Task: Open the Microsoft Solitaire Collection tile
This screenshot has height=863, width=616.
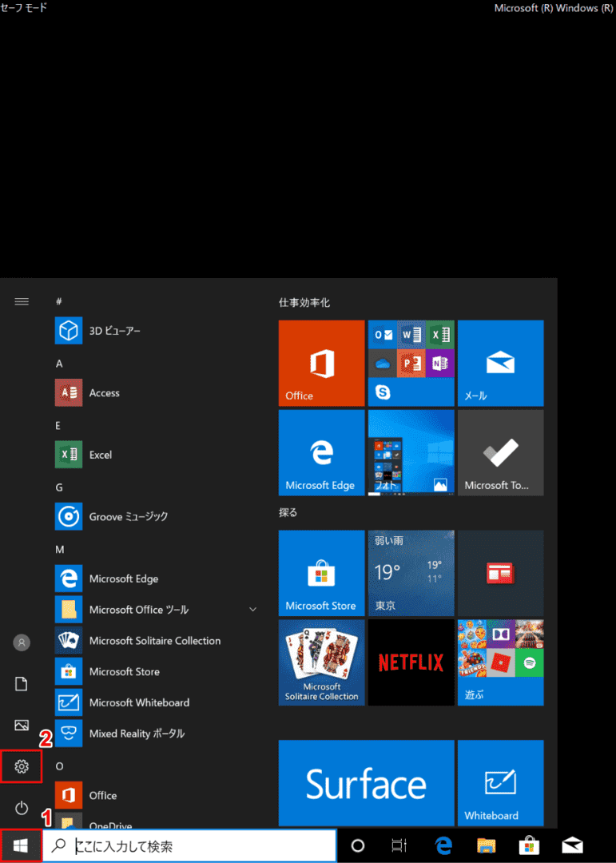Action: 321,662
